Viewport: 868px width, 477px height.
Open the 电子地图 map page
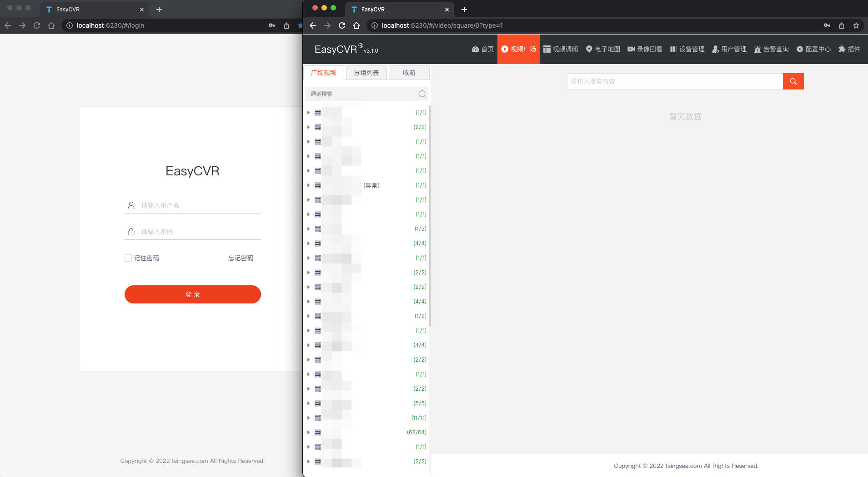(603, 49)
